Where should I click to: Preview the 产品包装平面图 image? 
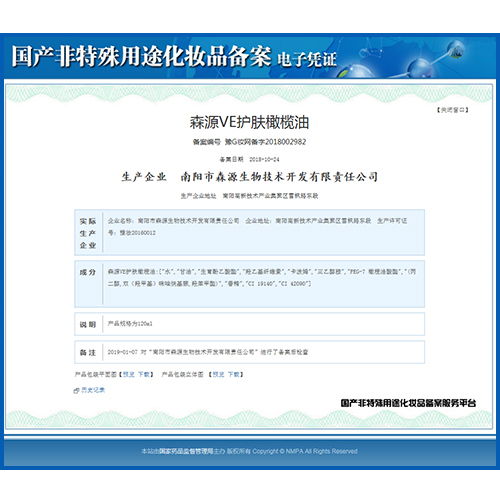(x=129, y=375)
